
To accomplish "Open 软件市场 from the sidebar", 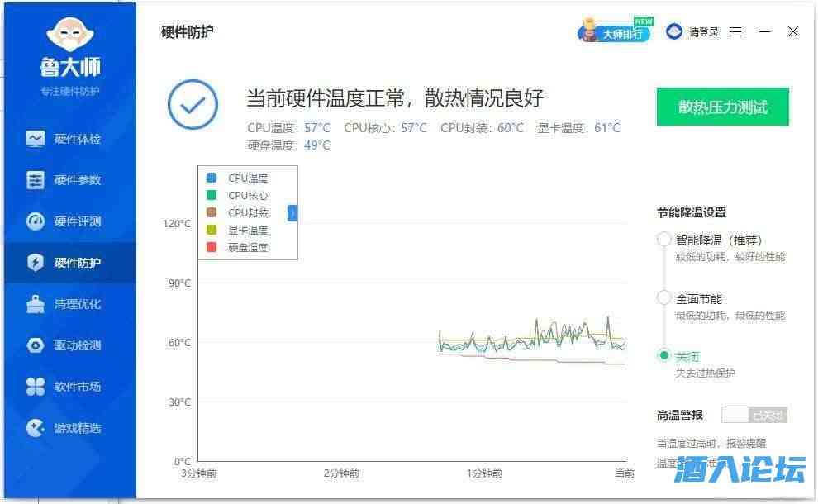I will [x=70, y=387].
